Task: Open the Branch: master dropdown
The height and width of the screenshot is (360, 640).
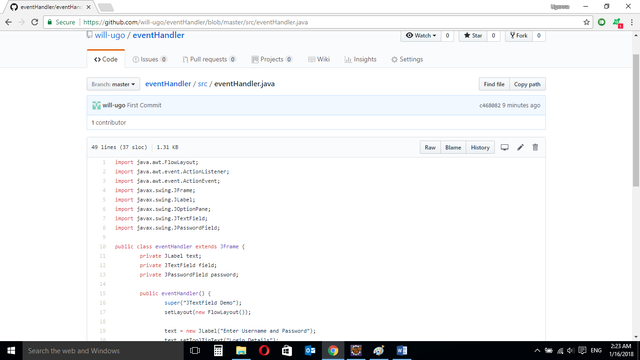Action: pos(113,84)
